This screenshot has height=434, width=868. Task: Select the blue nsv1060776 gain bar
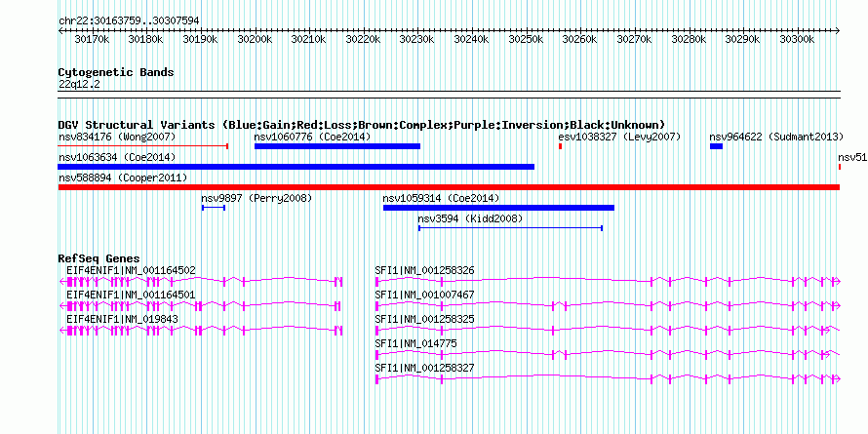(337, 146)
